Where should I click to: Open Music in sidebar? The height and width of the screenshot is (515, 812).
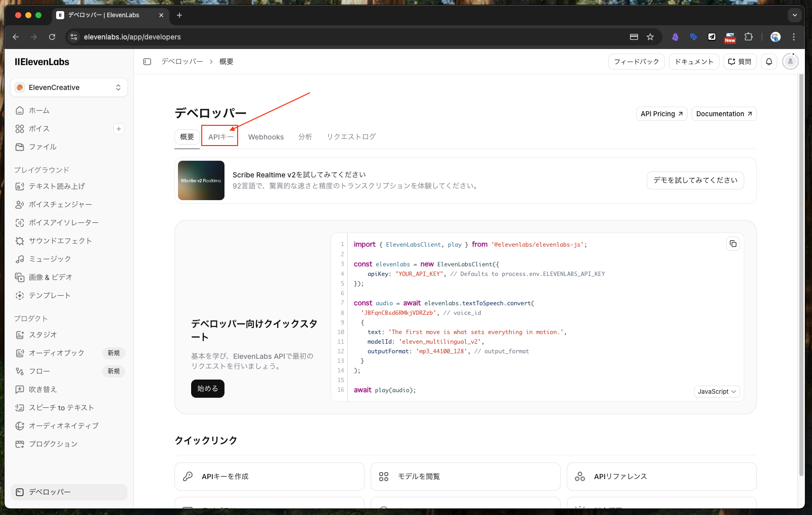coord(50,259)
